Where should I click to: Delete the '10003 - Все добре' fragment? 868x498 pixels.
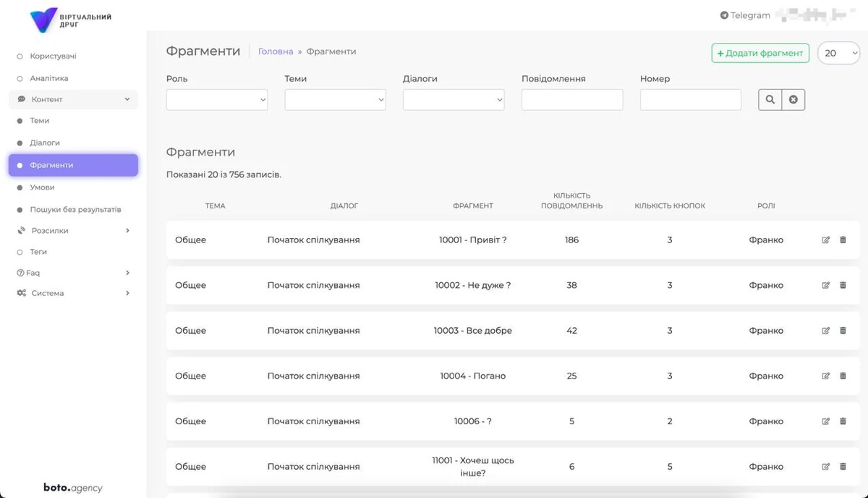pos(843,331)
